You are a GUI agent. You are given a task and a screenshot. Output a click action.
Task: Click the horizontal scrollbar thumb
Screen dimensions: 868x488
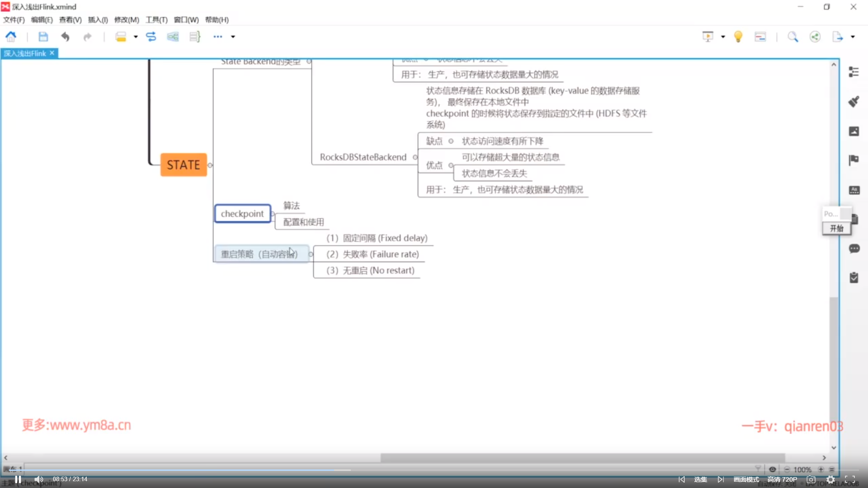582,458
